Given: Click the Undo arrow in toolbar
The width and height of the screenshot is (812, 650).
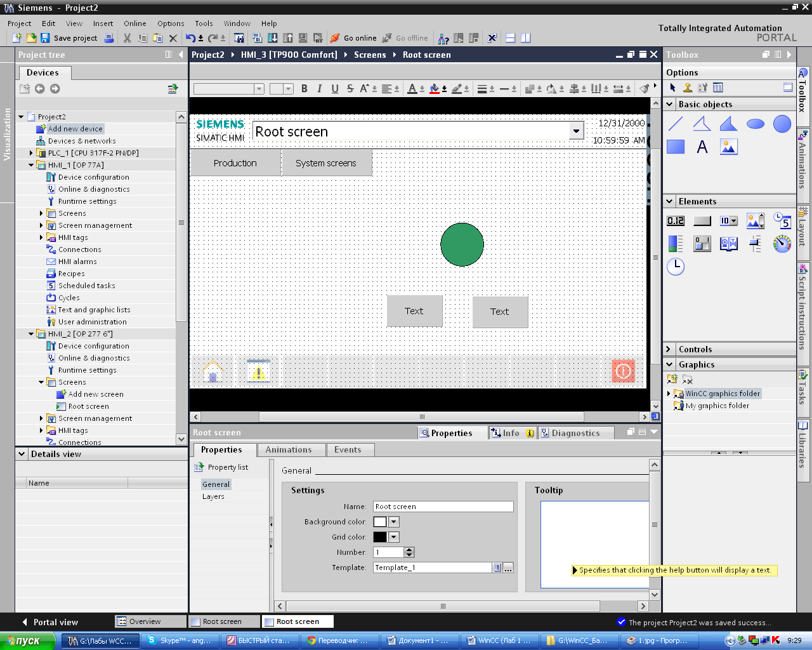Looking at the screenshot, I should (x=190, y=38).
